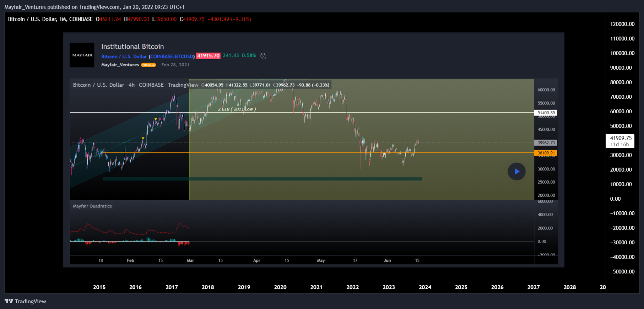This screenshot has width=644, height=309.
Task: Click the low value L39650.00
Action: pyautogui.click(x=164, y=19)
